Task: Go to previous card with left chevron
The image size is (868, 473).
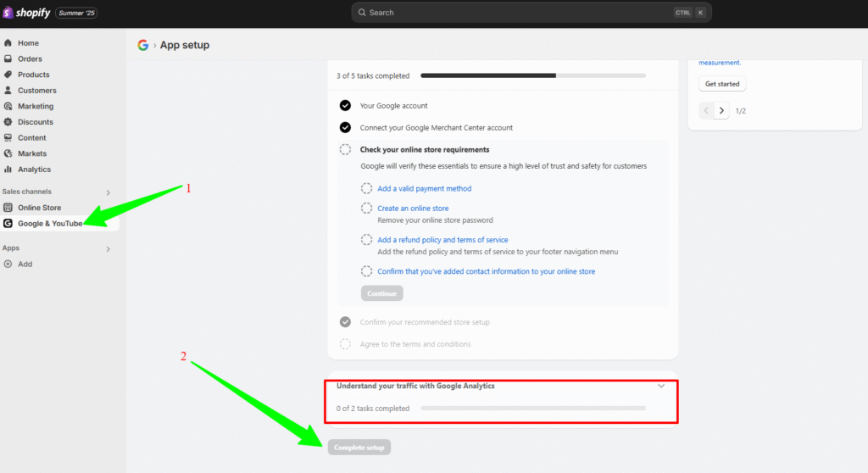Action: (706, 111)
